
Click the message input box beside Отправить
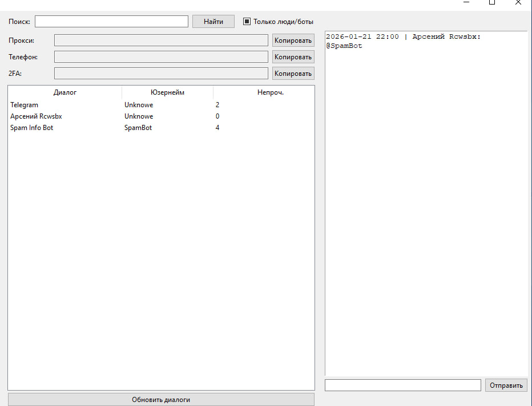point(402,385)
